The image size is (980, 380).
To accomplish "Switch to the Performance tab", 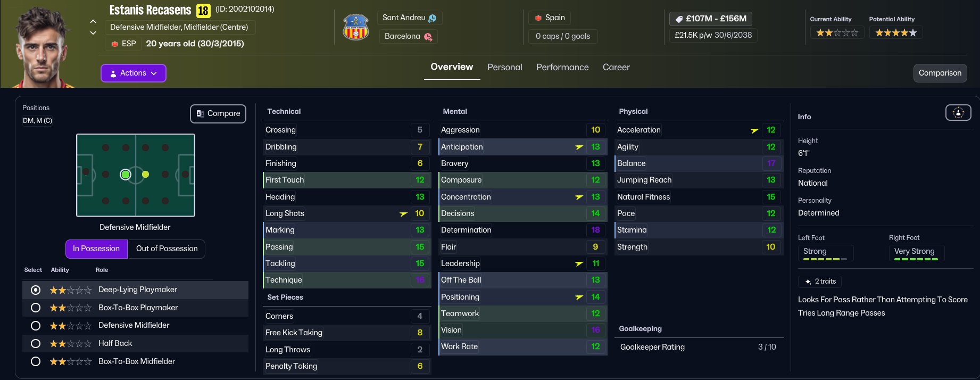I will pos(562,67).
